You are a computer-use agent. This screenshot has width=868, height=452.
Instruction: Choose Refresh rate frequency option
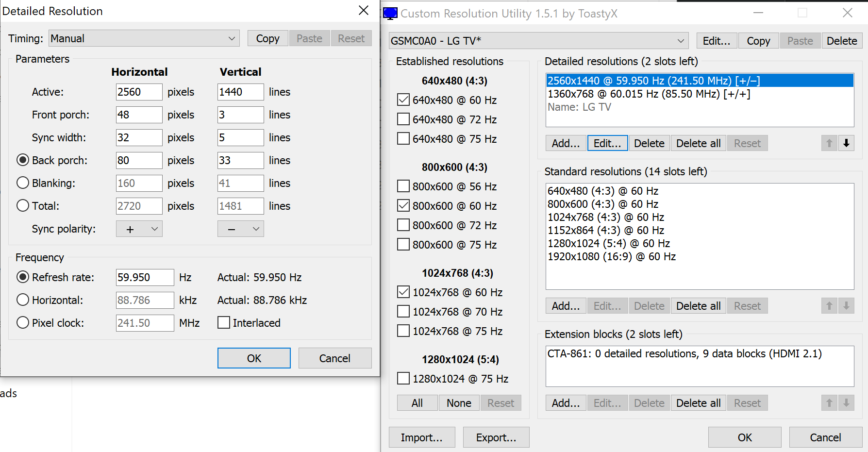[x=23, y=277]
